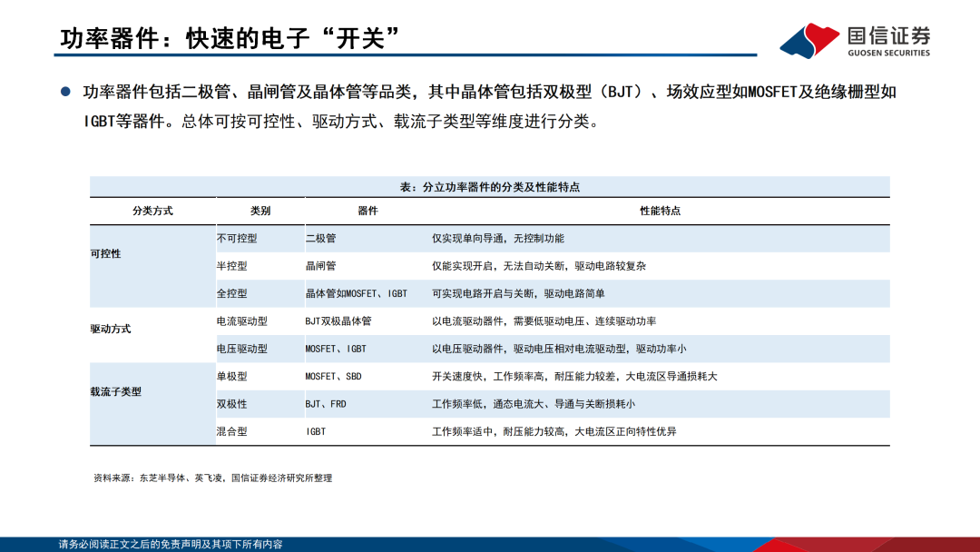The height and width of the screenshot is (552, 980).
Task: Click 开关速度快,工作频率高 description
Action: 574,377
